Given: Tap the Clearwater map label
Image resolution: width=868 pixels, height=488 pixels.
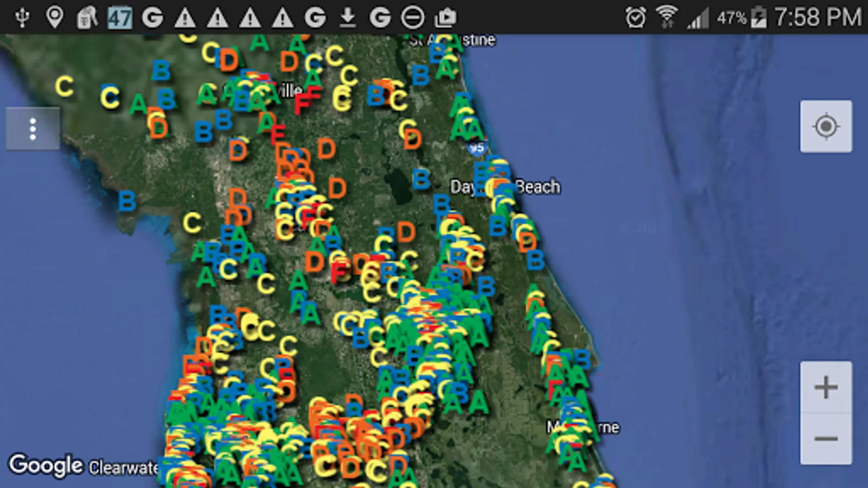Looking at the screenshot, I should click(x=124, y=467).
